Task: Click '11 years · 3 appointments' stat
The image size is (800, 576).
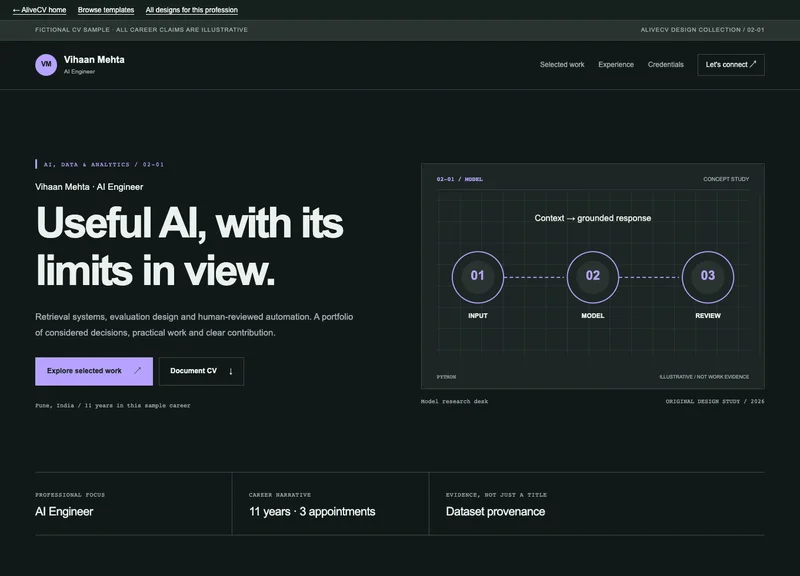Action: [312, 512]
